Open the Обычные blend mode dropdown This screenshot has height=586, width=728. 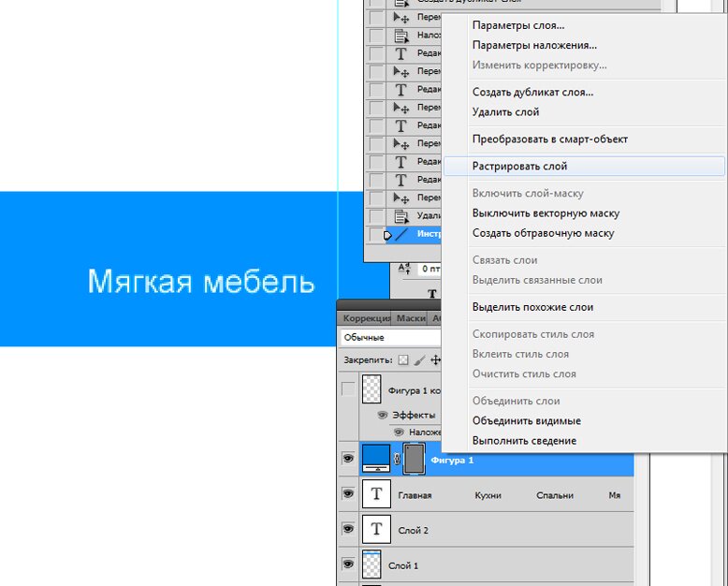point(391,338)
